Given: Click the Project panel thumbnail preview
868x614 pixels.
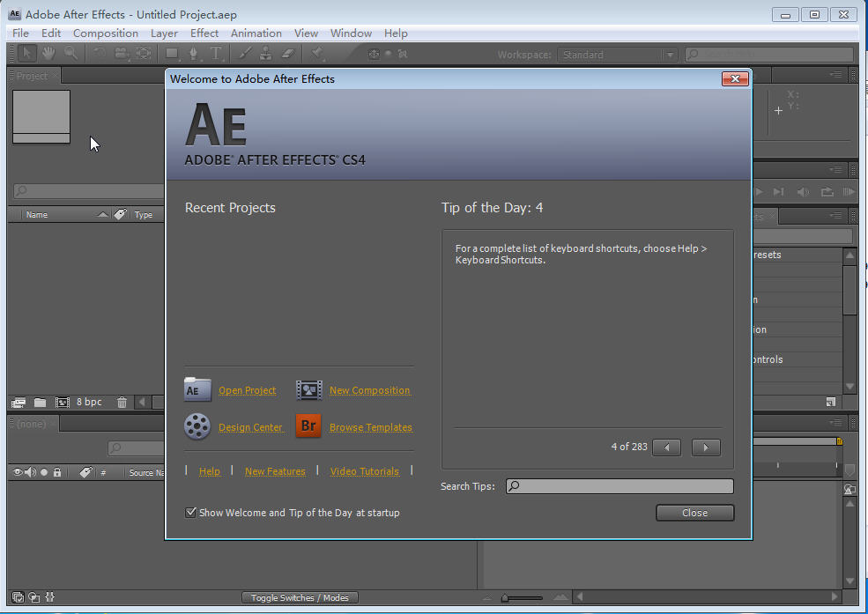Looking at the screenshot, I should click(41, 116).
